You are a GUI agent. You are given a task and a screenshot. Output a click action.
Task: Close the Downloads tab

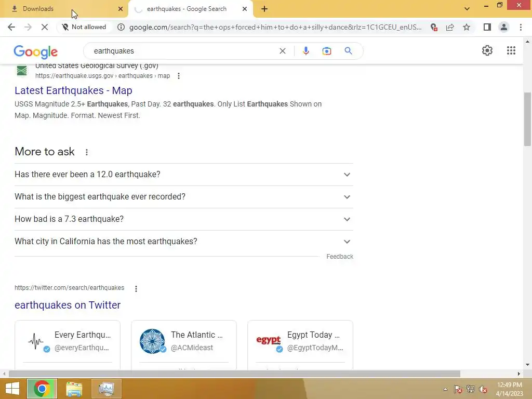pos(121,9)
